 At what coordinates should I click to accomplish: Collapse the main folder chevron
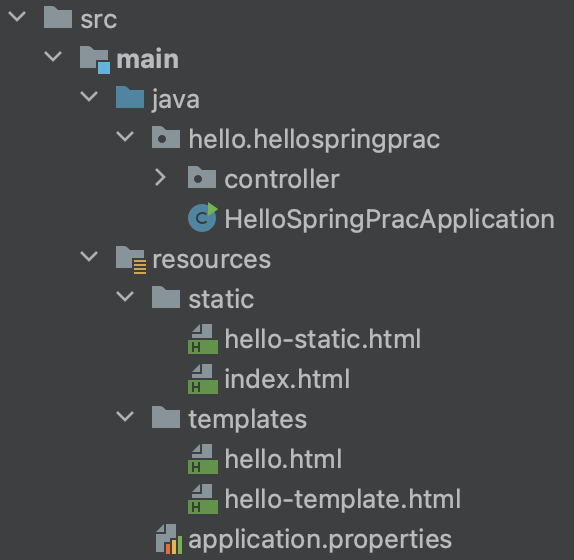click(53, 57)
